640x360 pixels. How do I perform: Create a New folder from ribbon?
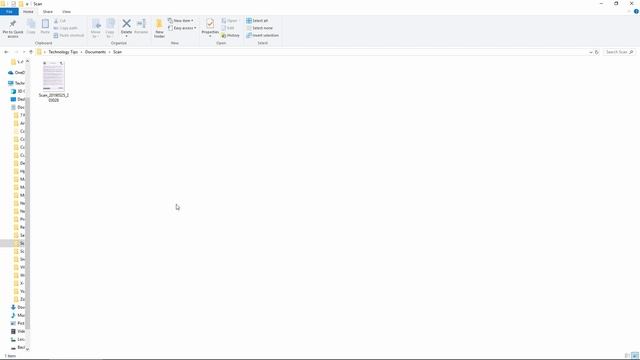tap(159, 28)
